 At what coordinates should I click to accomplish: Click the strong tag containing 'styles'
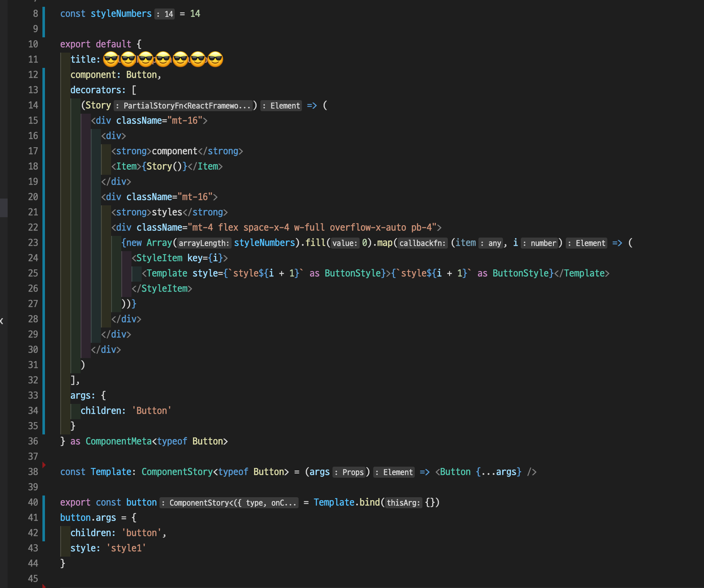169,212
